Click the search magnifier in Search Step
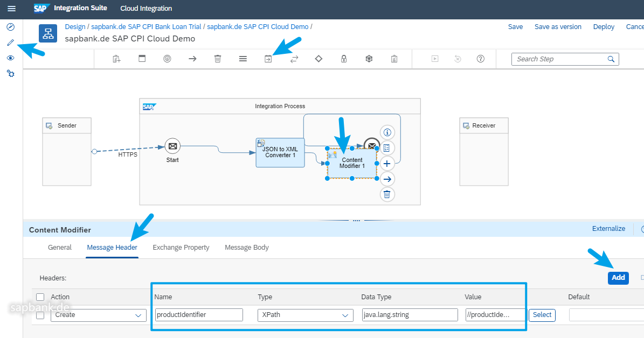This screenshot has width=644, height=338. [611, 59]
